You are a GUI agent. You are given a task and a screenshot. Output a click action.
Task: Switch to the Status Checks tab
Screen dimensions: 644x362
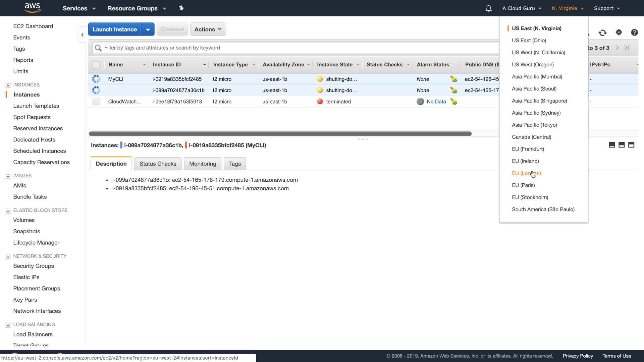pyautogui.click(x=158, y=164)
